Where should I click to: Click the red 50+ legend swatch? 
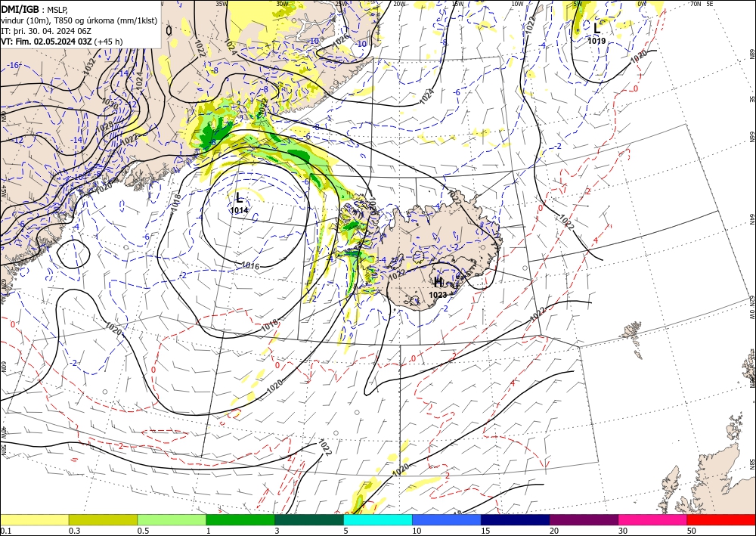pos(721,519)
